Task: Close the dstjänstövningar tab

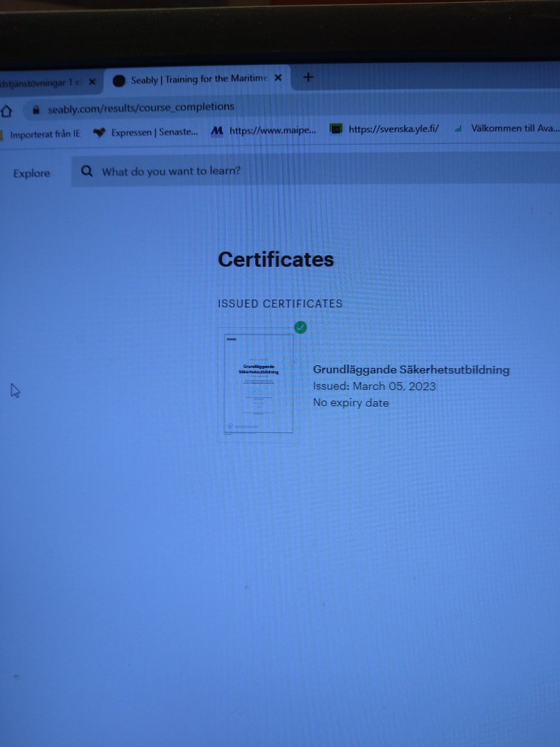Action: 93,82
